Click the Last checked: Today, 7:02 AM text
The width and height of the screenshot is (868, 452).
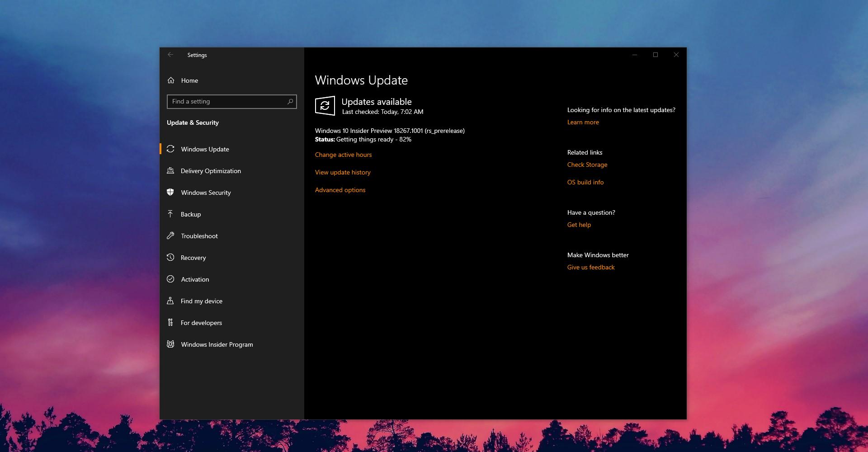coord(382,112)
